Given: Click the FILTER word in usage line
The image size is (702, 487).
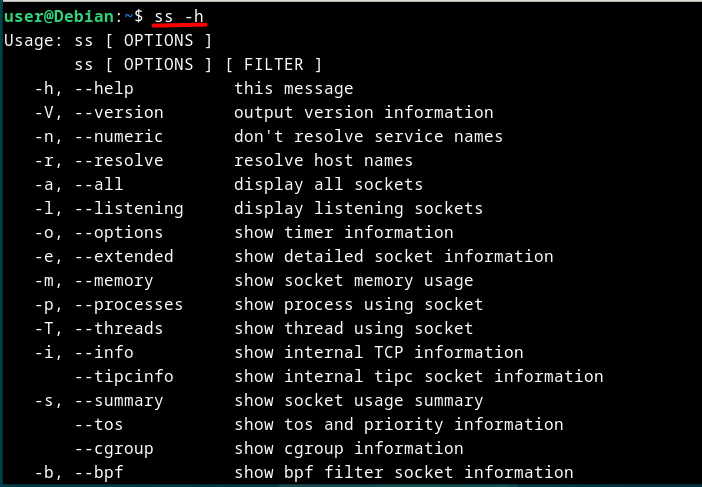Looking at the screenshot, I should coord(274,64).
